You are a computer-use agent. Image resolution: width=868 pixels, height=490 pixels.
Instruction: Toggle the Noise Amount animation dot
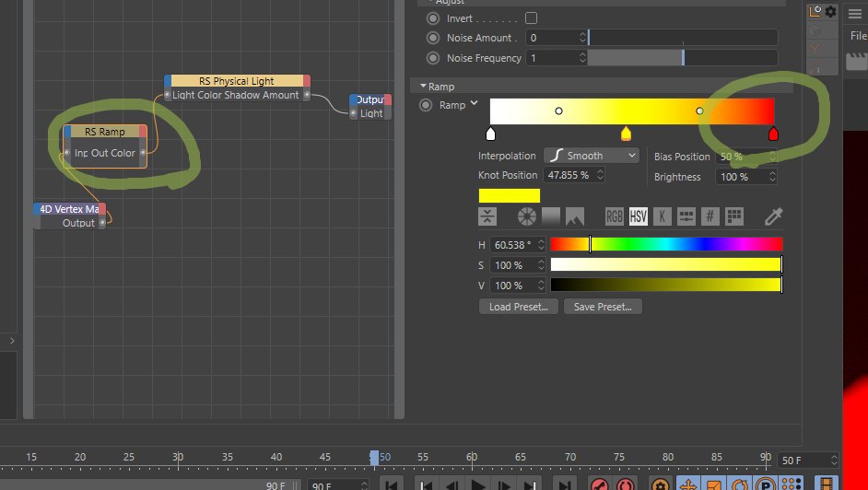coord(433,38)
